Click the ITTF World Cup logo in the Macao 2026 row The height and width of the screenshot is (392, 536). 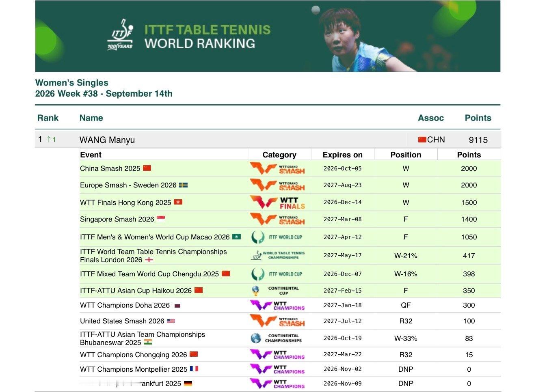[277, 237]
